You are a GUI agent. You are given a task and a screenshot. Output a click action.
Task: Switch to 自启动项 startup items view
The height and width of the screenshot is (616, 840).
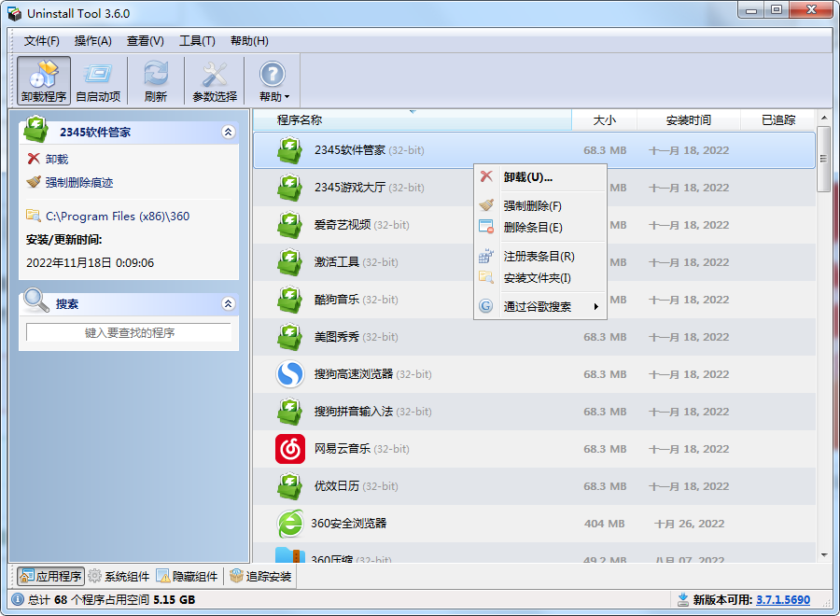click(x=98, y=81)
